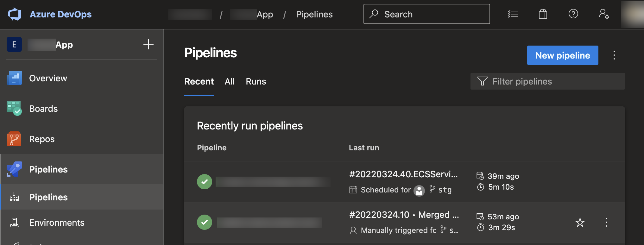Click the Recently run pipelines heading

tap(250, 126)
